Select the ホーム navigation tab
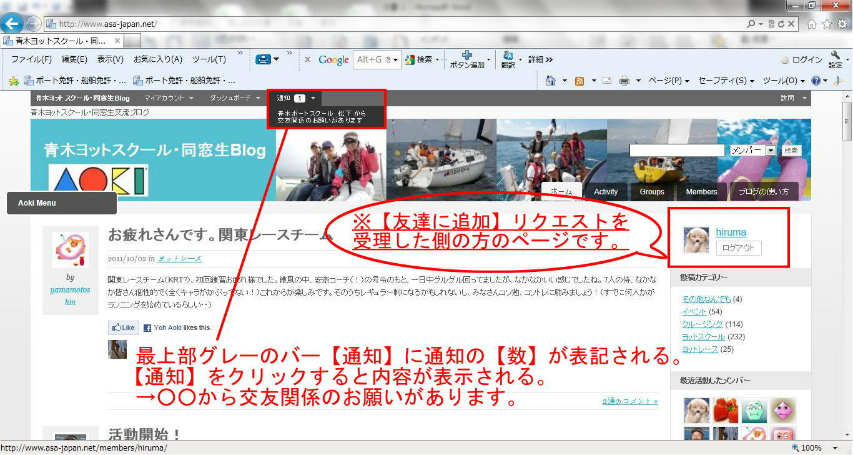The height and width of the screenshot is (455, 853). (x=561, y=192)
